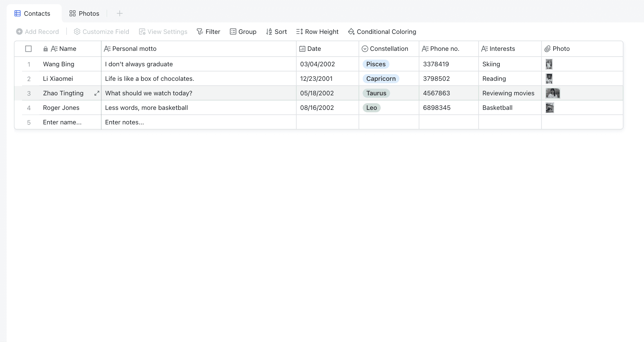The height and width of the screenshot is (342, 644).
Task: Click the Group icon in toolbar
Action: click(x=233, y=31)
